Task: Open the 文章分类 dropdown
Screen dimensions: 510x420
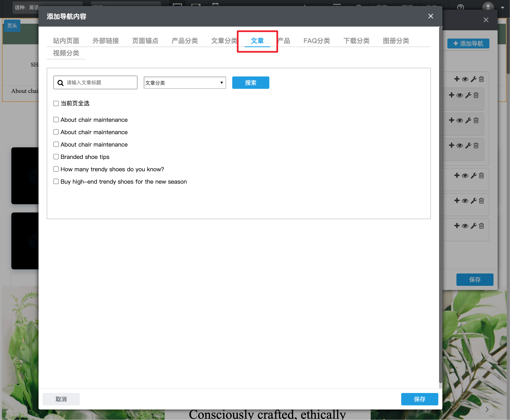Action: [x=185, y=83]
